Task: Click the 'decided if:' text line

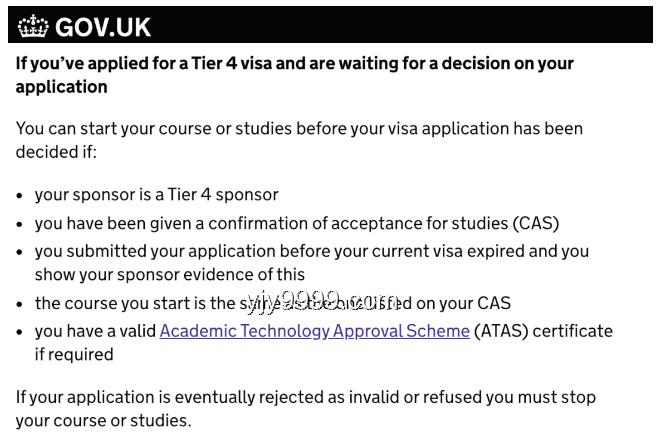Action: (56, 152)
